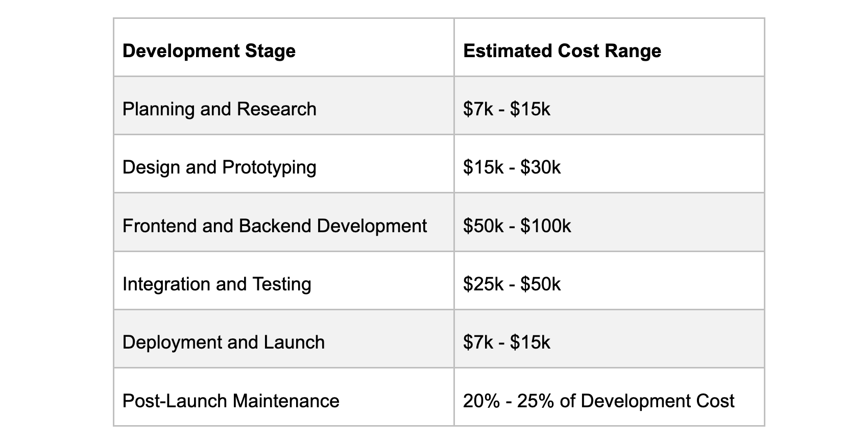Click the Frontend and Backend Development cell
Image resolution: width=868 pixels, height=444 pixels.
275,226
